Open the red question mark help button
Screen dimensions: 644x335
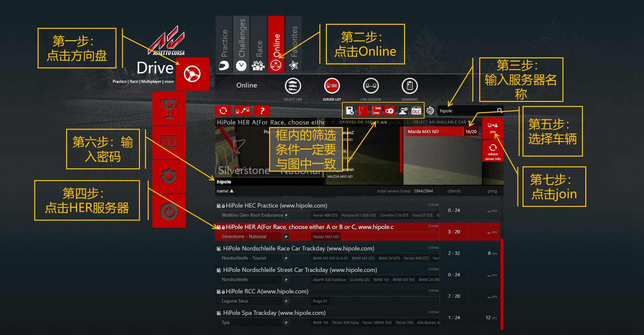262,111
